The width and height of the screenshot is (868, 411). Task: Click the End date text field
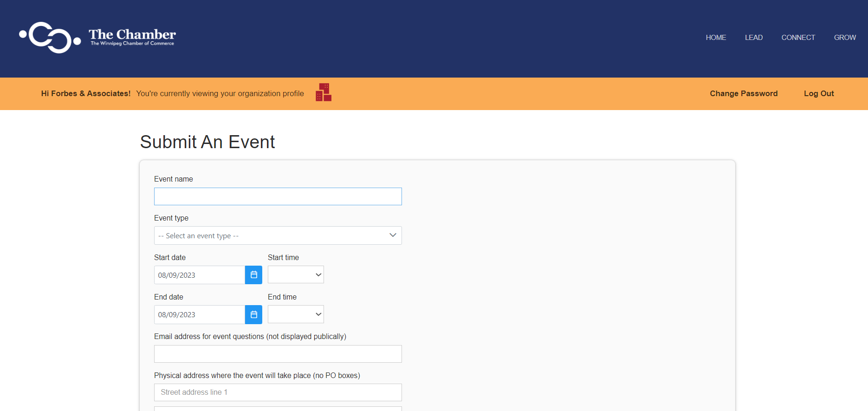click(x=200, y=314)
